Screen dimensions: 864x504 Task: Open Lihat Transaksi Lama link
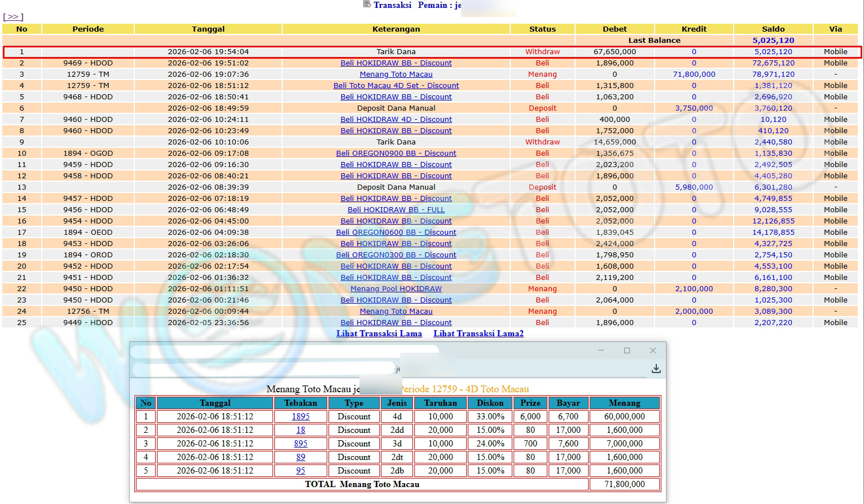pyautogui.click(x=379, y=334)
